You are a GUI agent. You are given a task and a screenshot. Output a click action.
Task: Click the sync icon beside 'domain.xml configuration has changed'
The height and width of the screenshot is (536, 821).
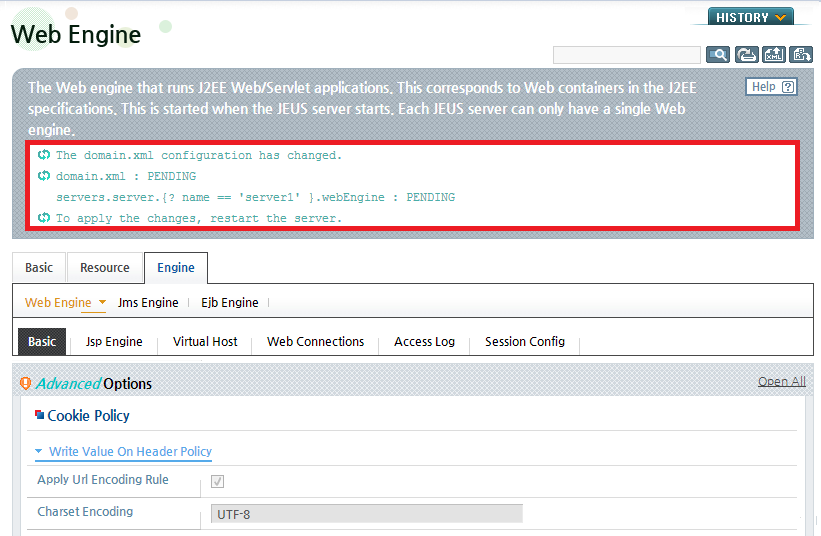(x=44, y=154)
